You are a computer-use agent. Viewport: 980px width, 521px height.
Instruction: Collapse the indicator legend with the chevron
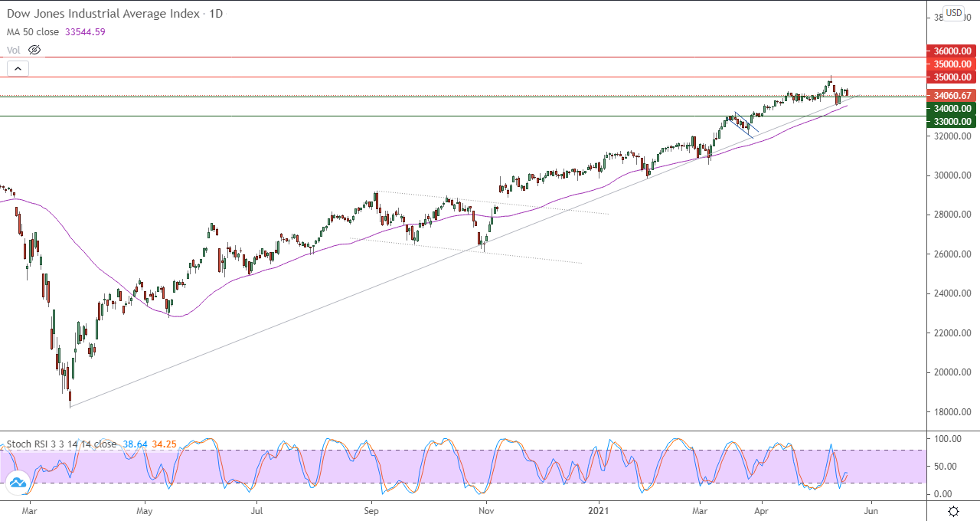tap(18, 68)
